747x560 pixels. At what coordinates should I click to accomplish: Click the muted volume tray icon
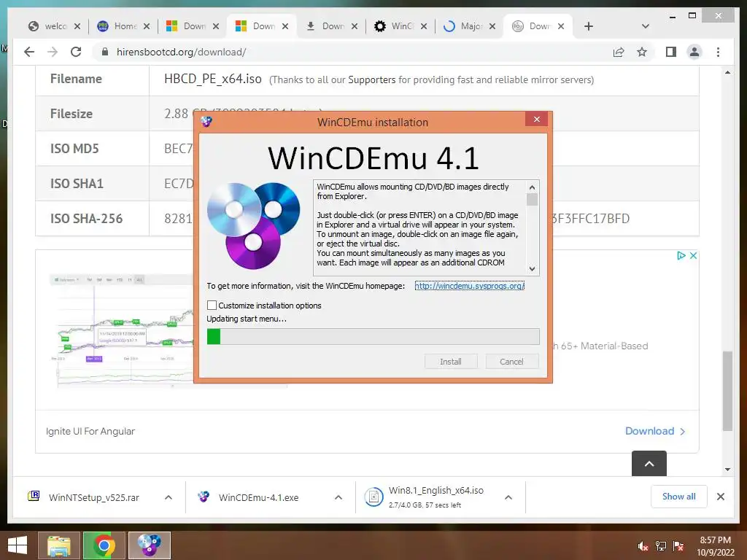[x=643, y=546]
